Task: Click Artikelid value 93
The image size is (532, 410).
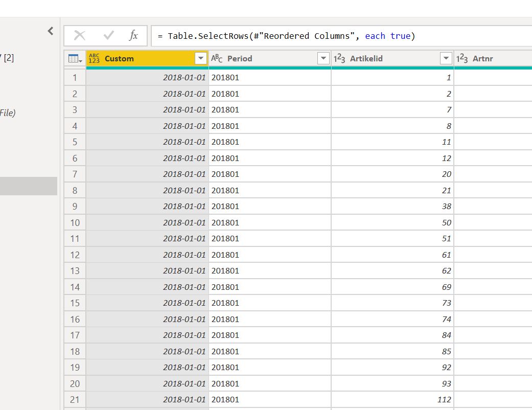Action: (392, 383)
